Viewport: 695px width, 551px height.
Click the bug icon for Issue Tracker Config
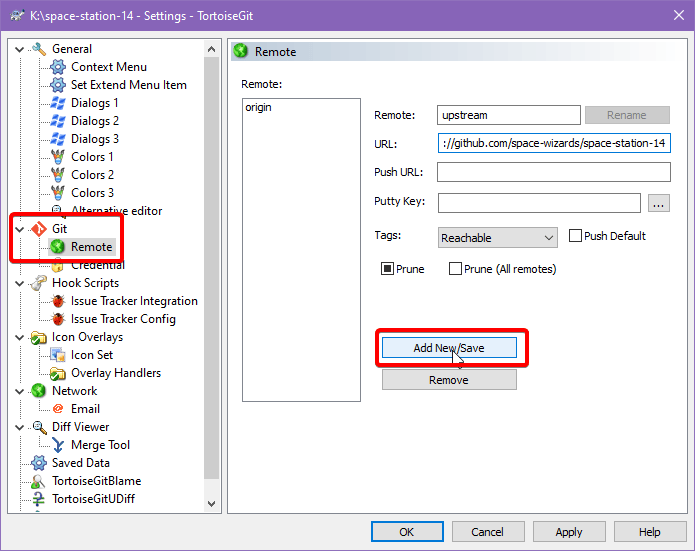(x=58, y=319)
